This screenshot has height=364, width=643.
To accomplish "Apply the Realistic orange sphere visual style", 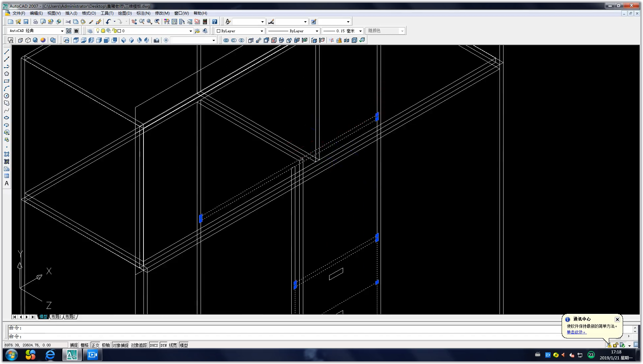I will coord(43,40).
